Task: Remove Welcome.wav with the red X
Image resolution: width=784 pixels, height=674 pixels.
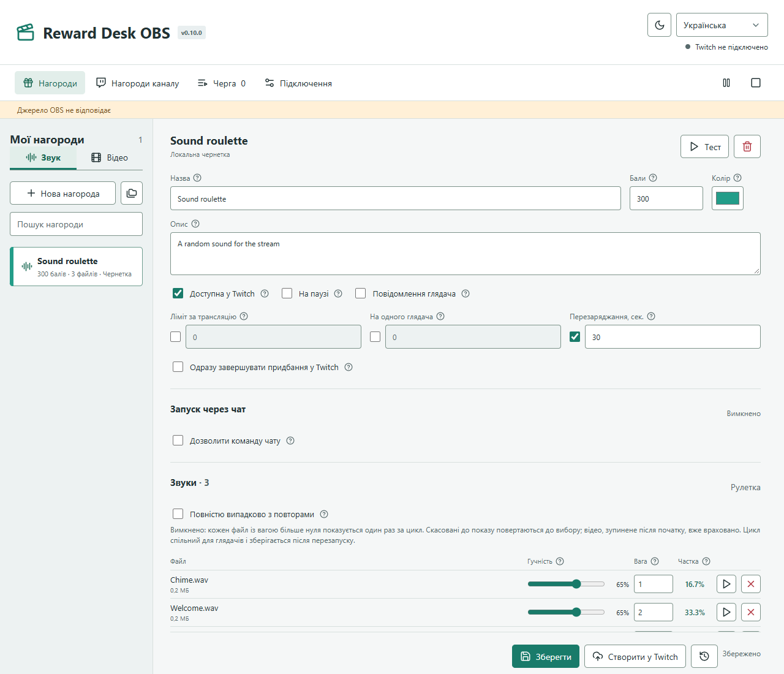Action: click(751, 612)
